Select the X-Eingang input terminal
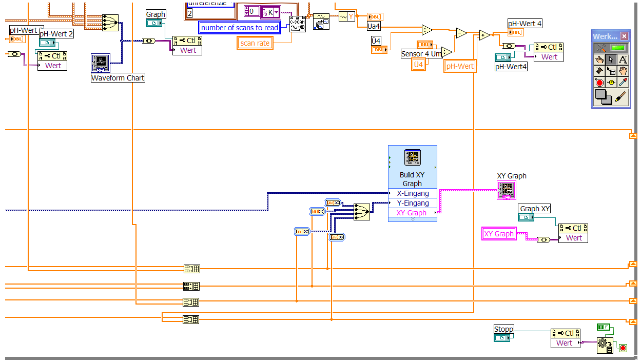Viewport: 641px width, 364px height. pos(413,193)
